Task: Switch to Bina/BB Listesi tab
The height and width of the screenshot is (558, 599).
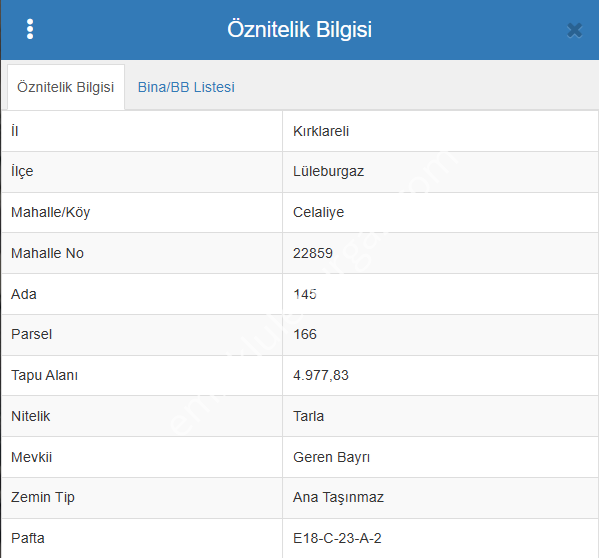Action: (186, 87)
